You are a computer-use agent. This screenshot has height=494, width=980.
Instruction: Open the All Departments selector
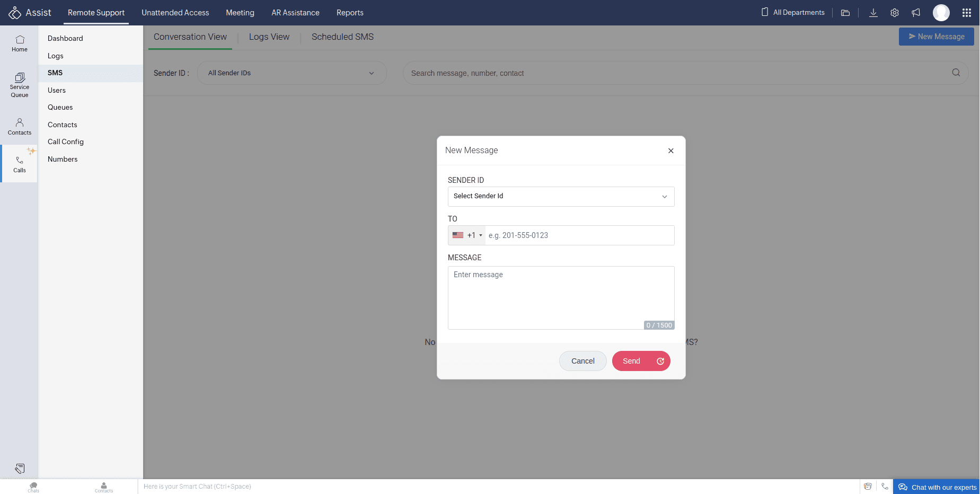coord(793,13)
